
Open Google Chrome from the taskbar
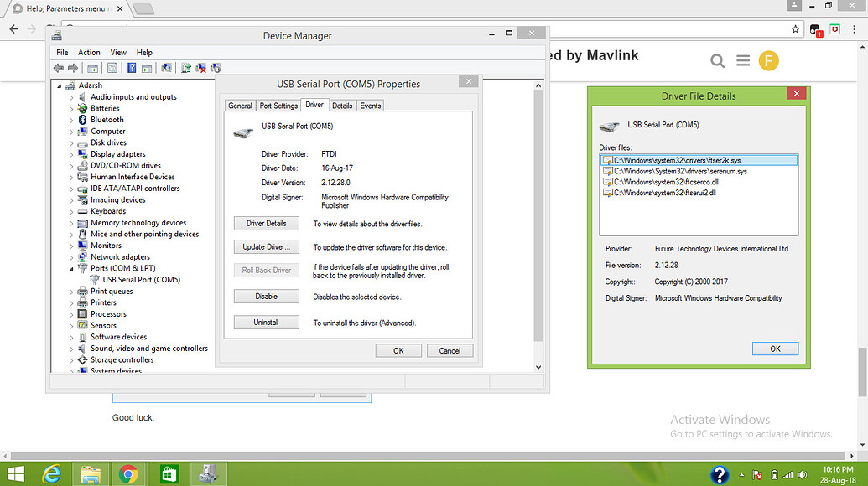[x=130, y=473]
